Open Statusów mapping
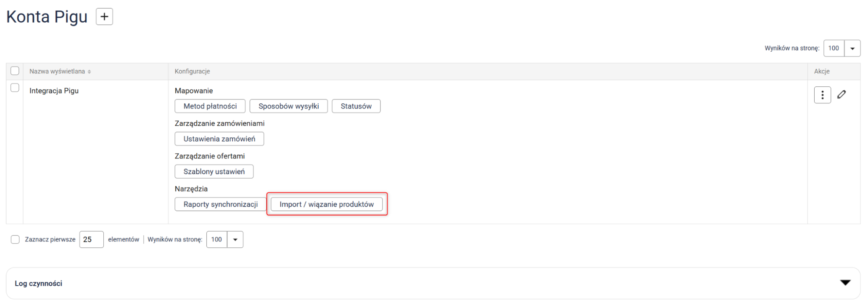Image resolution: width=868 pixels, height=307 pixels. (x=356, y=106)
